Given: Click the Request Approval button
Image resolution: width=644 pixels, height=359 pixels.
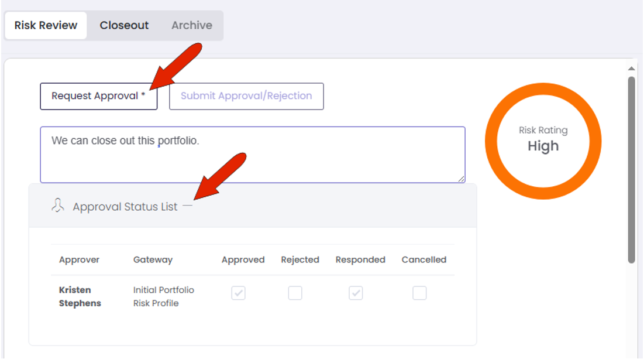Looking at the screenshot, I should pos(99,96).
